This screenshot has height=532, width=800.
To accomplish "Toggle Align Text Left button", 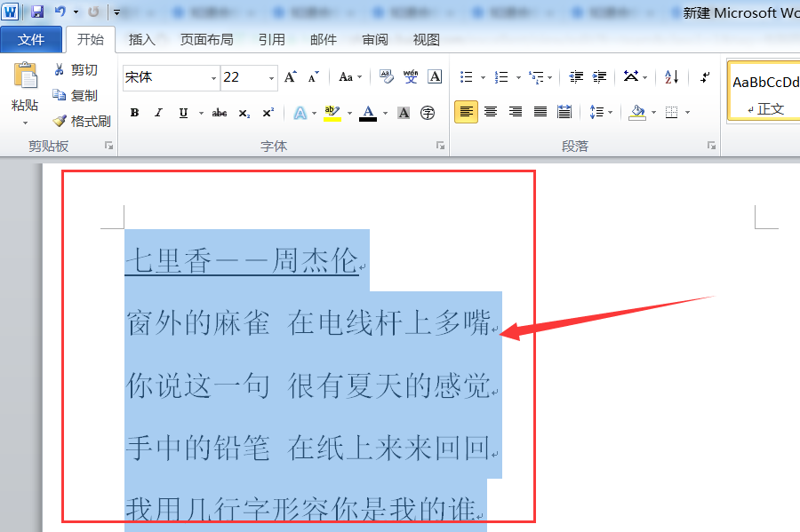I will (x=467, y=112).
